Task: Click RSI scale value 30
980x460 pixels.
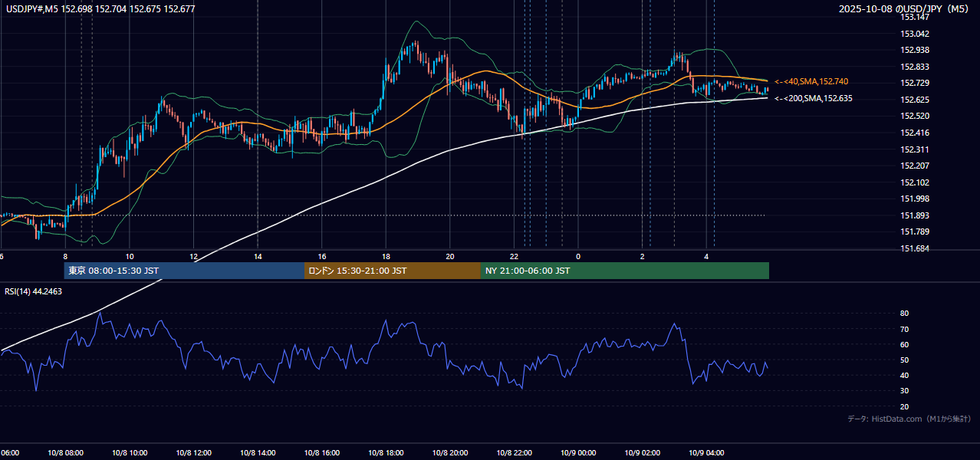Action: [905, 391]
